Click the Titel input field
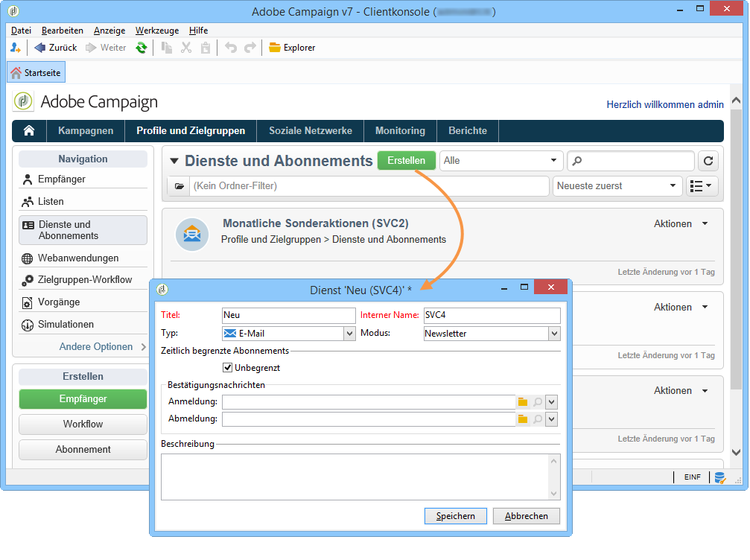This screenshot has width=750, height=560. pyautogui.click(x=289, y=315)
